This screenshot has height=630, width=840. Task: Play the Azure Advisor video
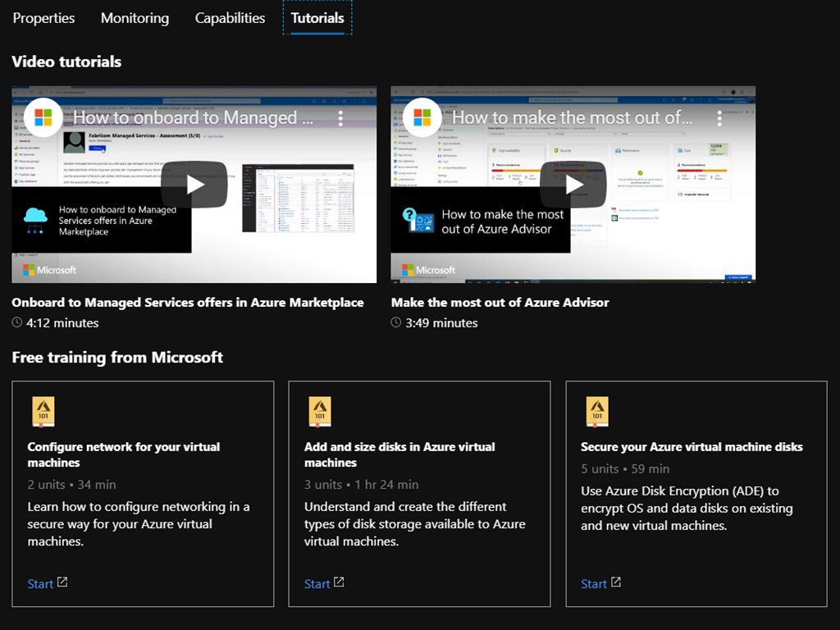point(573,185)
